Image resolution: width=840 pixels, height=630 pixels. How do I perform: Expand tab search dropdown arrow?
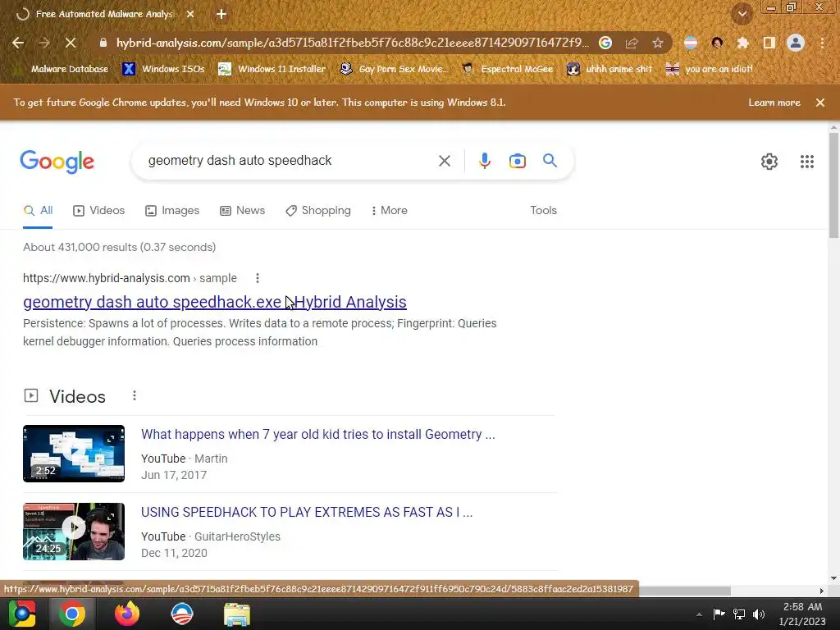click(742, 14)
